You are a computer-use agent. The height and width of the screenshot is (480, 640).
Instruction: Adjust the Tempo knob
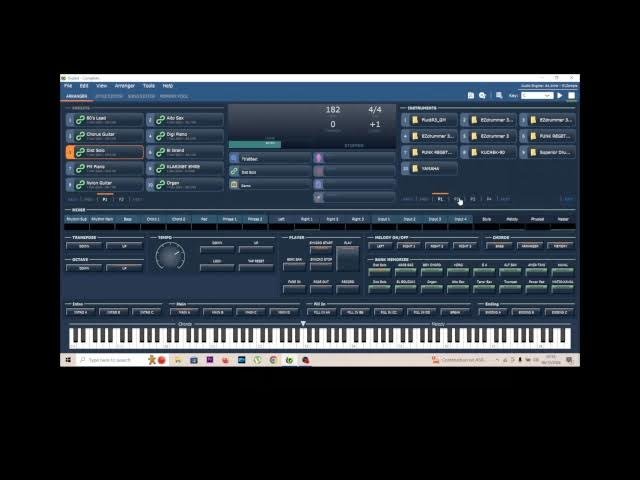click(x=170, y=257)
